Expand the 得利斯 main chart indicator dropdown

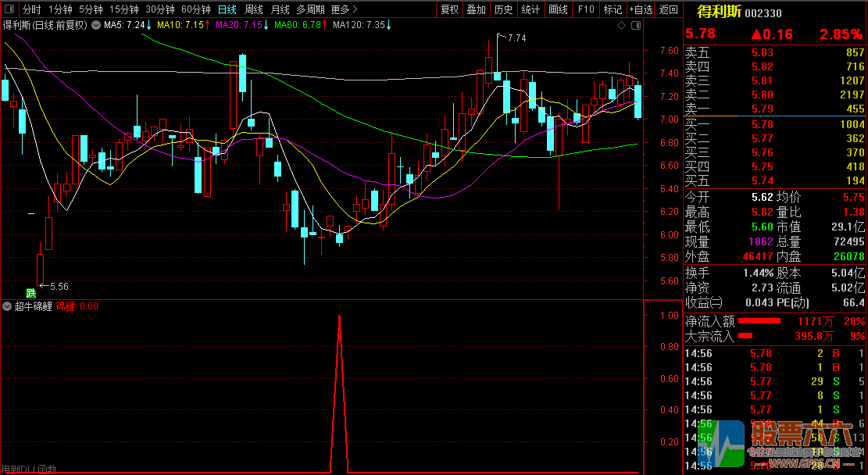click(x=96, y=25)
